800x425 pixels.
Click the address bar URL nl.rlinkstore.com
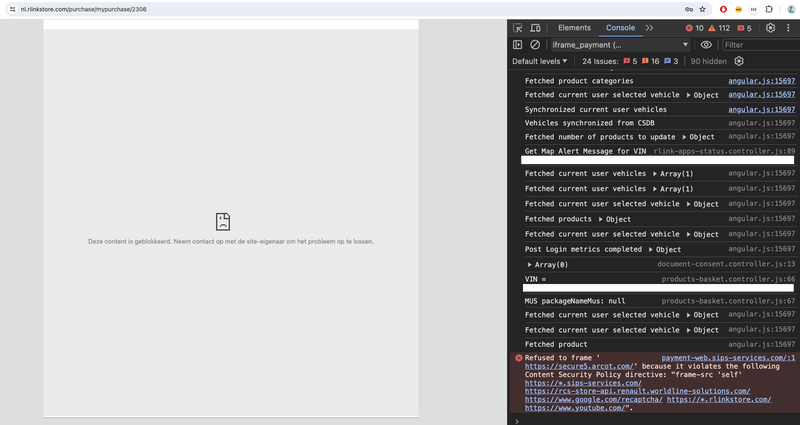point(84,9)
